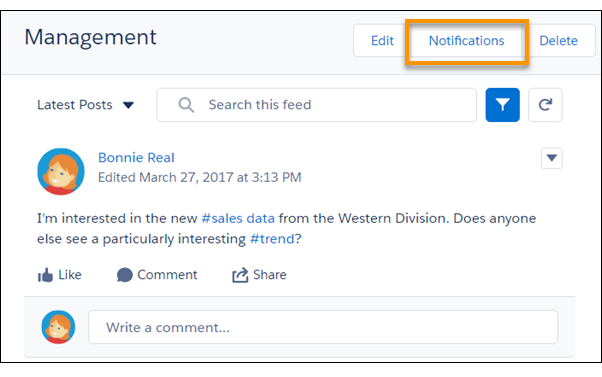Click the magnifying glass search icon
Viewport: 602px width, 377px height.
(186, 105)
